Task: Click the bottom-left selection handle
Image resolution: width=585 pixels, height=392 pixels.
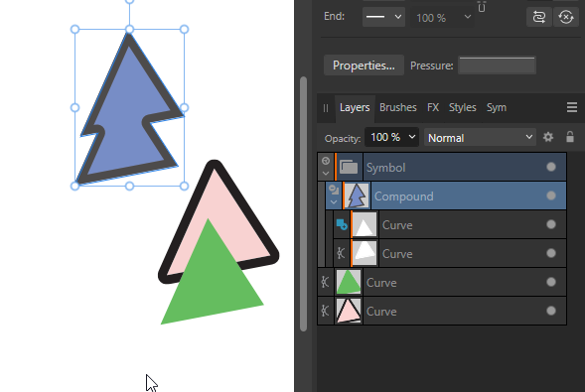Action: (75, 186)
